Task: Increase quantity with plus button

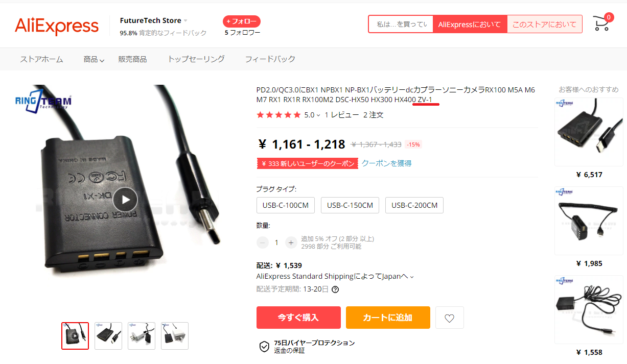Action: [x=291, y=242]
